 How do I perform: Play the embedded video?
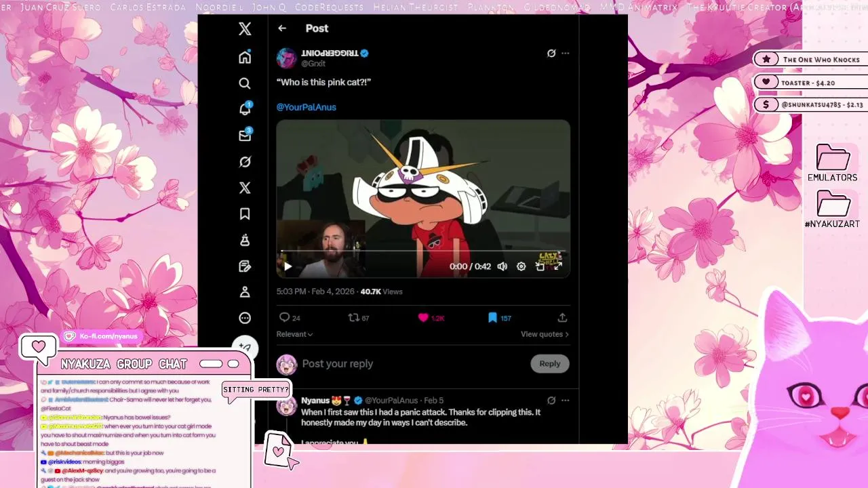[288, 266]
